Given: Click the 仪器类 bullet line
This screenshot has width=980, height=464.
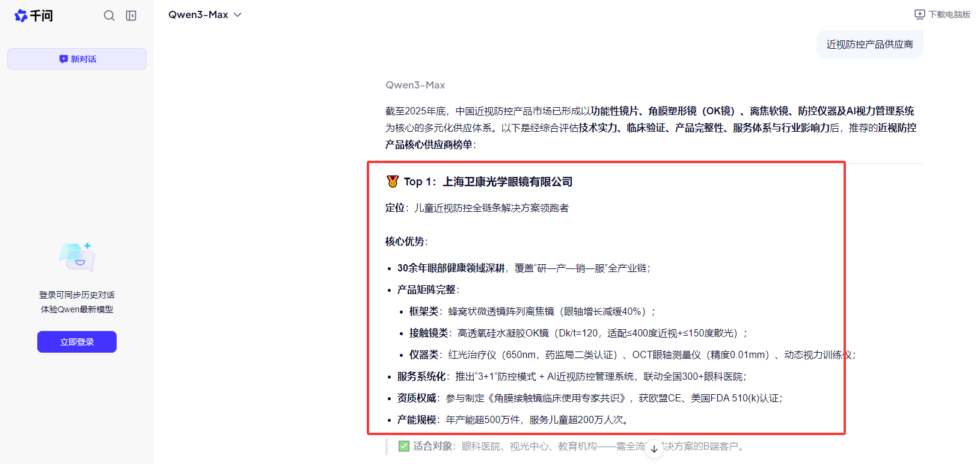Looking at the screenshot, I should (x=632, y=355).
